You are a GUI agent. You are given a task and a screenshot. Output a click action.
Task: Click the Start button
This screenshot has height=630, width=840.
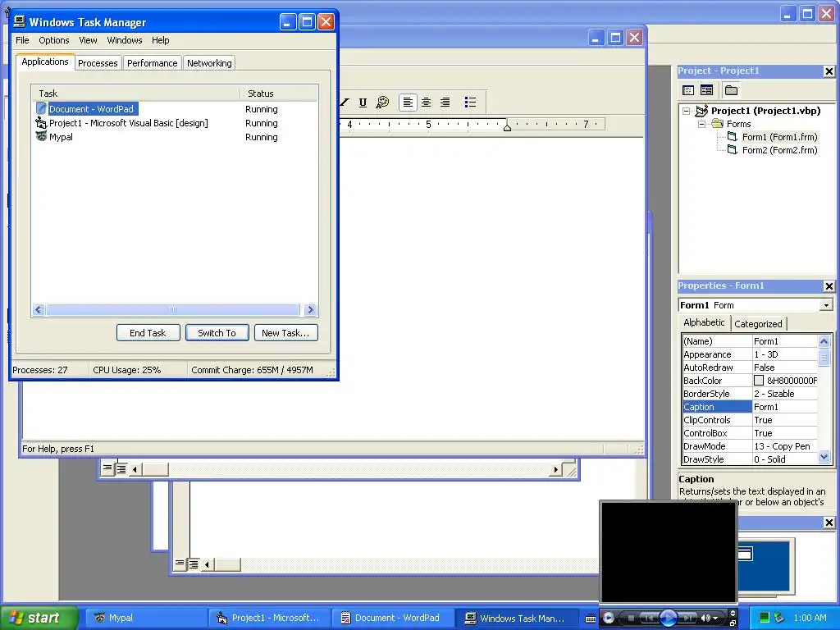pyautogui.click(x=39, y=618)
